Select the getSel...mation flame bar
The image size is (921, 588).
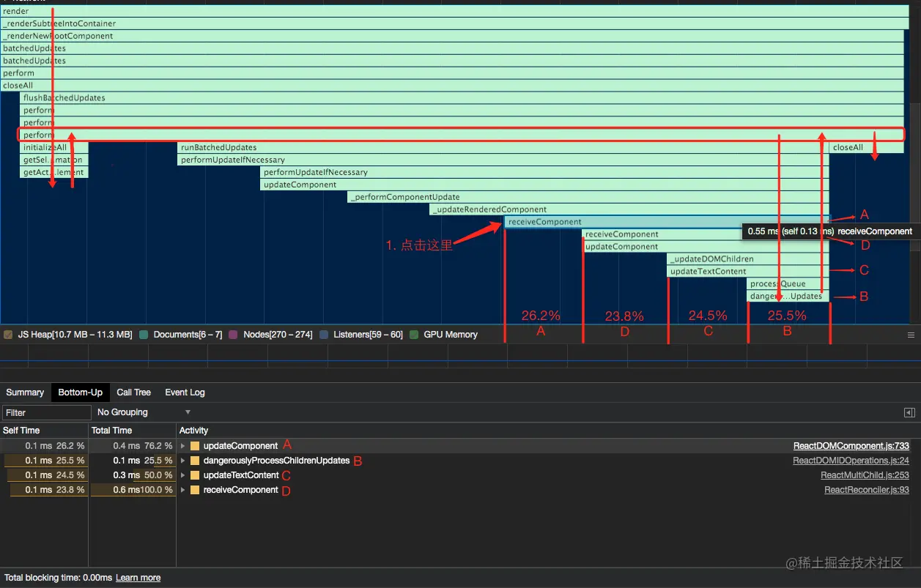(53, 160)
